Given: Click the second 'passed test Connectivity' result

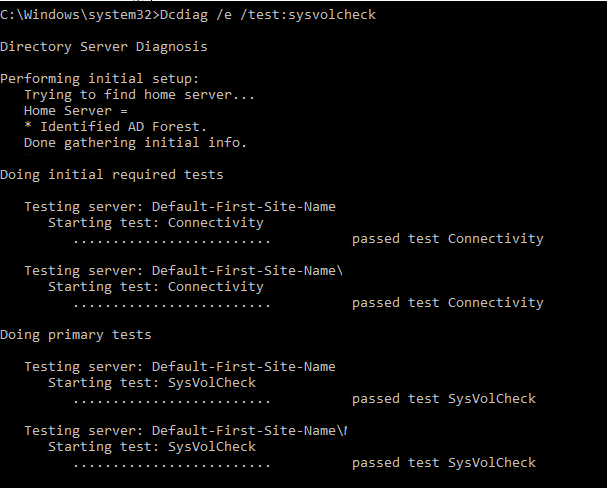Looking at the screenshot, I should tap(448, 303).
